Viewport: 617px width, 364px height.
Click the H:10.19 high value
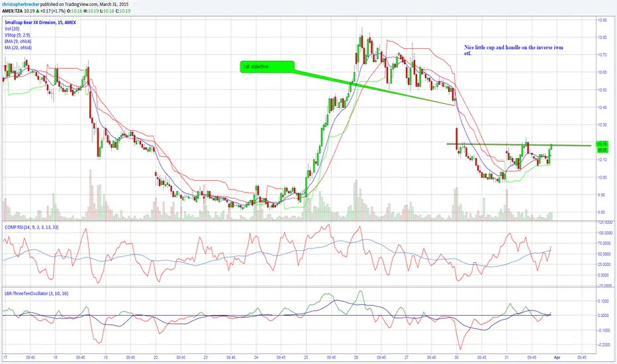point(91,11)
